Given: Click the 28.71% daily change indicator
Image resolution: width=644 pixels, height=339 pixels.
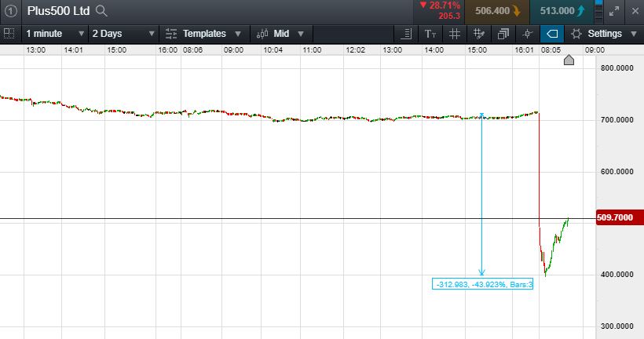Looking at the screenshot, I should [440, 5].
